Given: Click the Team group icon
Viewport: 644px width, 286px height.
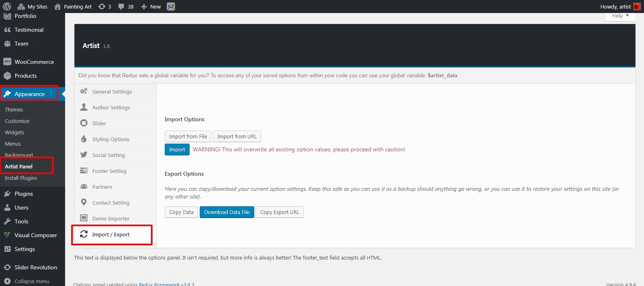Looking at the screenshot, I should tap(7, 44).
